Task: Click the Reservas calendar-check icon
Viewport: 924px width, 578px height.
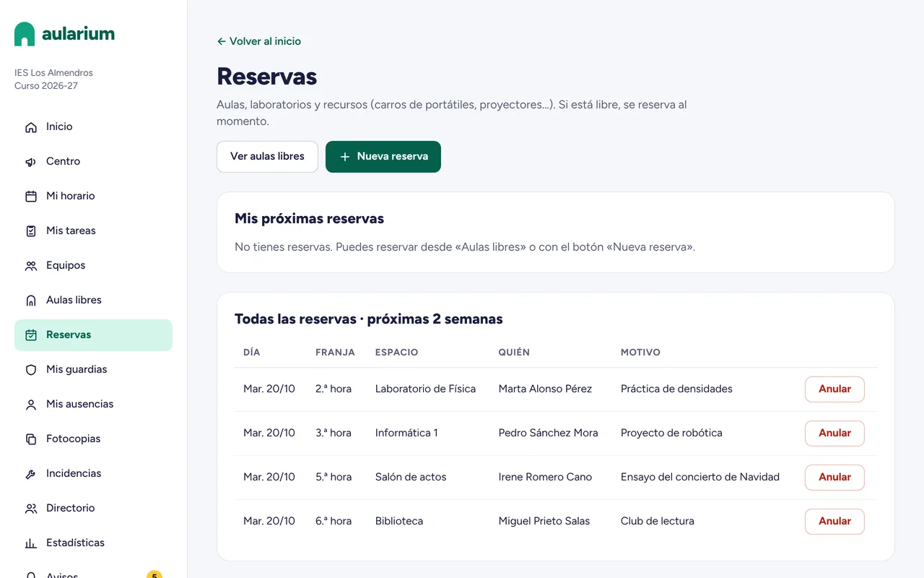Action: coord(31,335)
